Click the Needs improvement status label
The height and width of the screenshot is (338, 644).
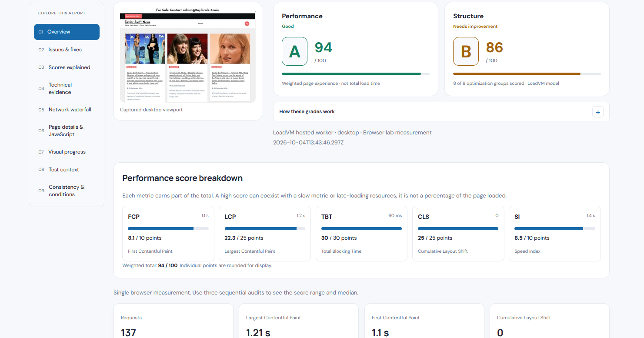click(475, 27)
